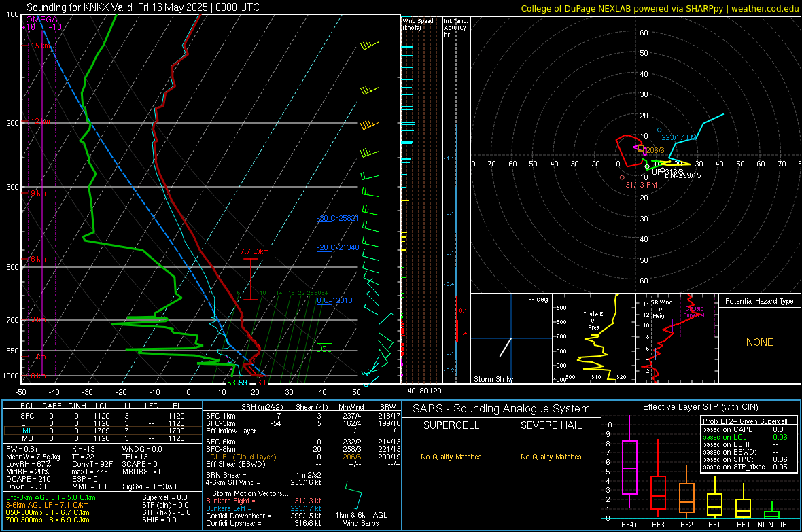The height and width of the screenshot is (532, 802).
Task: Click the 'Theta-E v. Pres' inset label
Action: tap(593, 320)
